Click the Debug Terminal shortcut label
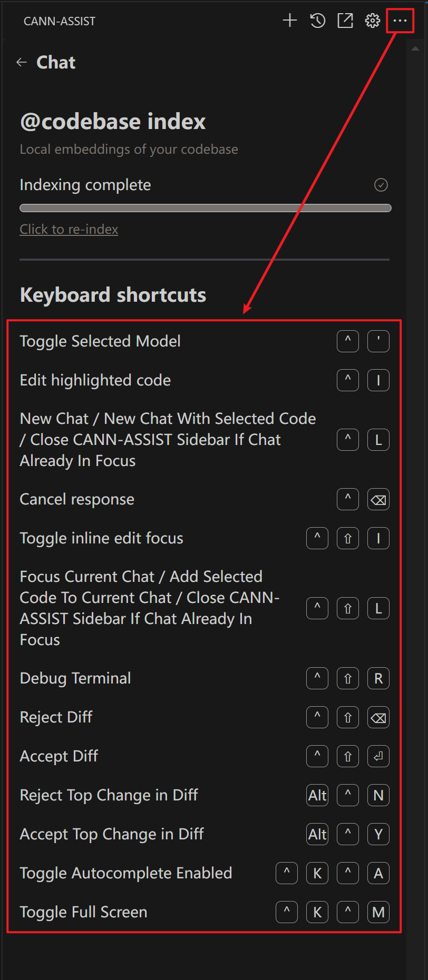Image resolution: width=428 pixels, height=980 pixels. [x=75, y=678]
